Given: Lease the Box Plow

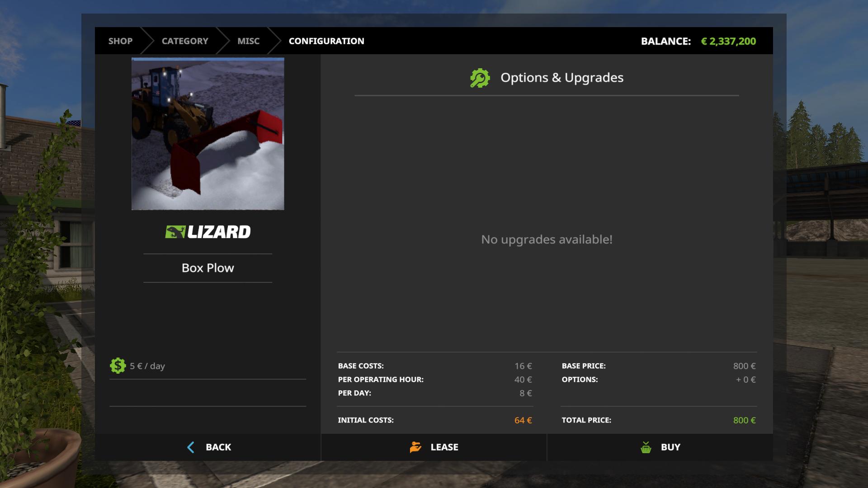Looking at the screenshot, I should [434, 447].
